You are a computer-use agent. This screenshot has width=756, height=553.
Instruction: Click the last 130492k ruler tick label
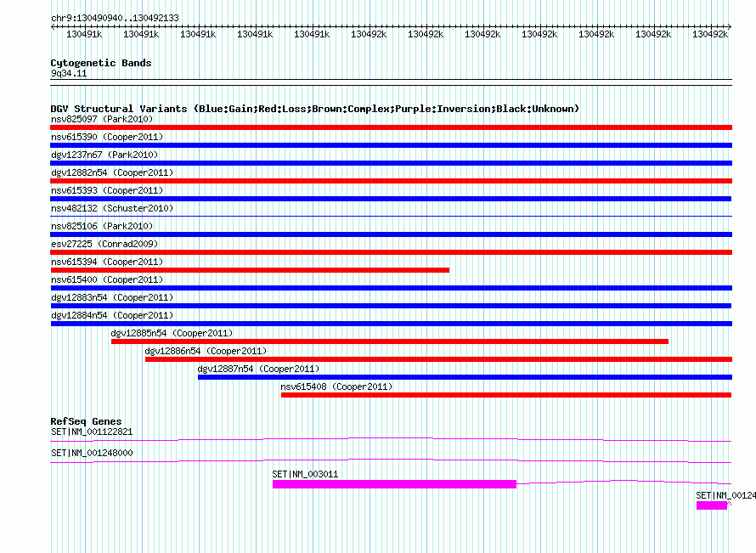pos(710,34)
